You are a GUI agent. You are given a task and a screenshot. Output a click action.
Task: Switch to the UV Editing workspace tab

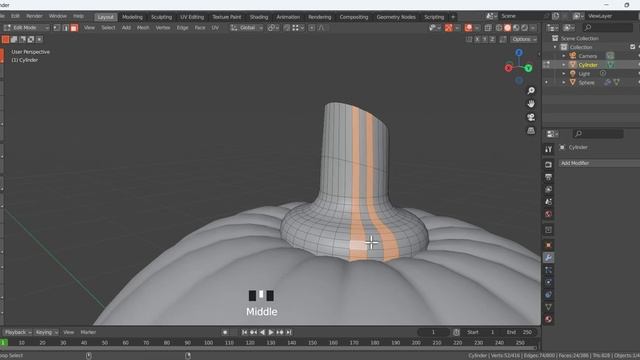[x=192, y=17]
